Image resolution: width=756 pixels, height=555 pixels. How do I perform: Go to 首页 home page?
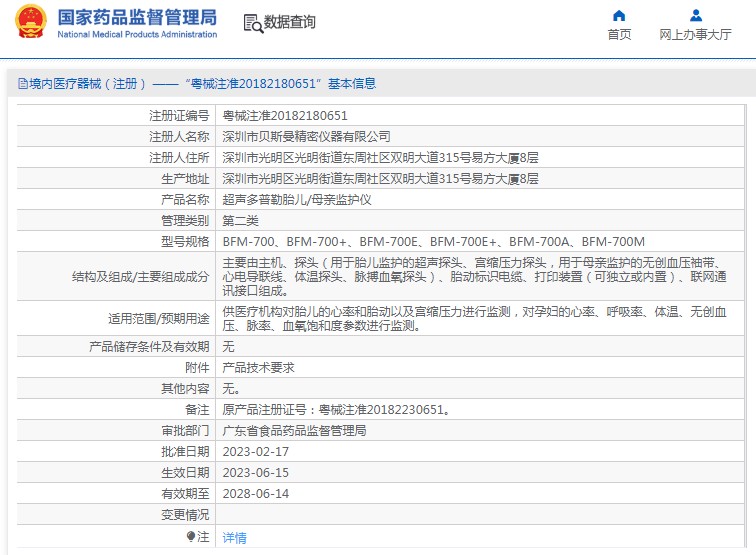tap(619, 34)
